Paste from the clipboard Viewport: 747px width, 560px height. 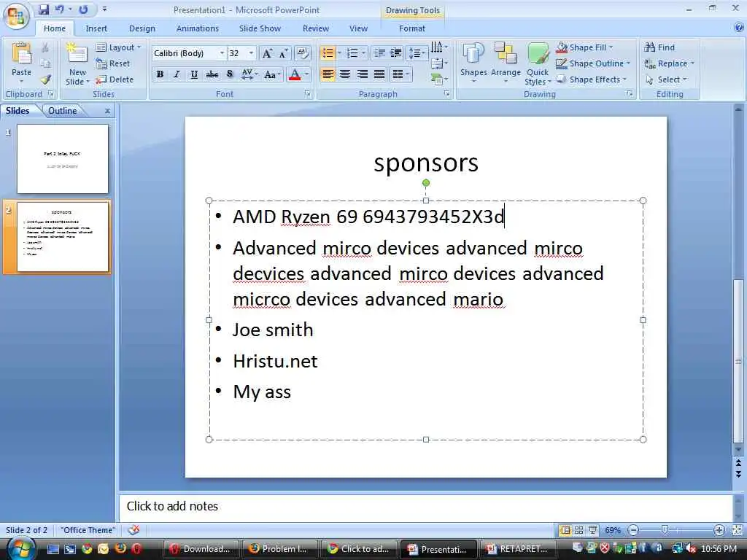[21, 59]
